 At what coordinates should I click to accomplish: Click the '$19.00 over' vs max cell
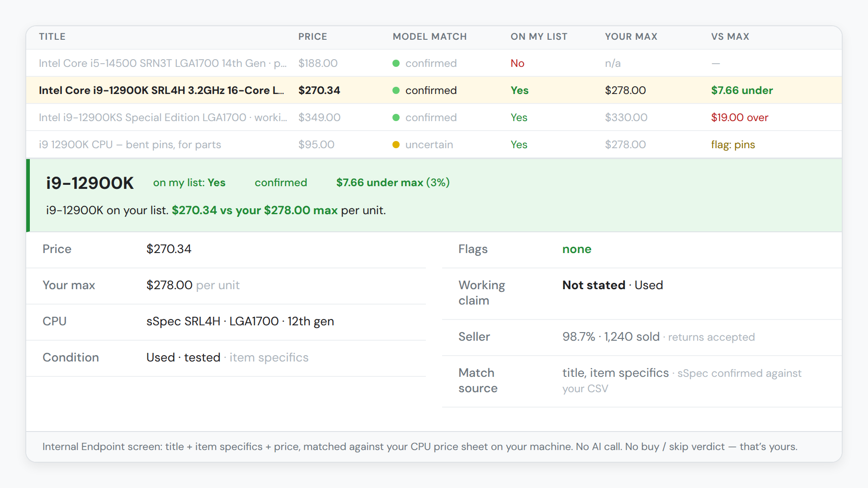[x=740, y=117]
